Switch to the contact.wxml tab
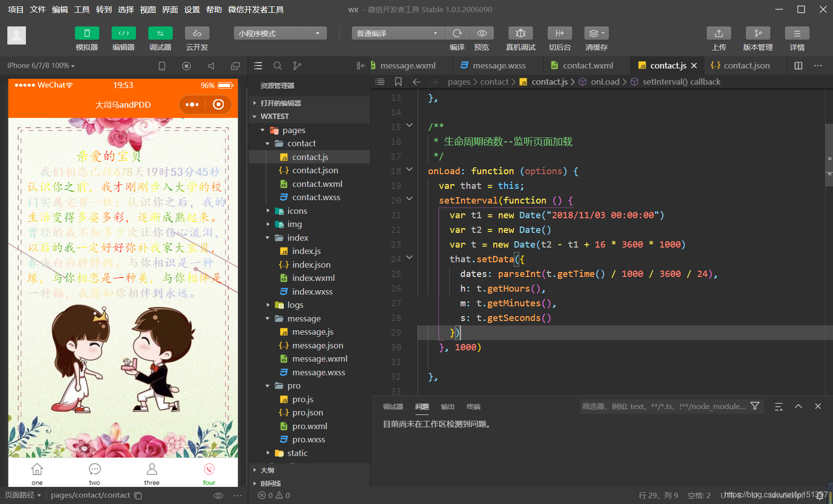833x504 pixels. pyautogui.click(x=587, y=66)
